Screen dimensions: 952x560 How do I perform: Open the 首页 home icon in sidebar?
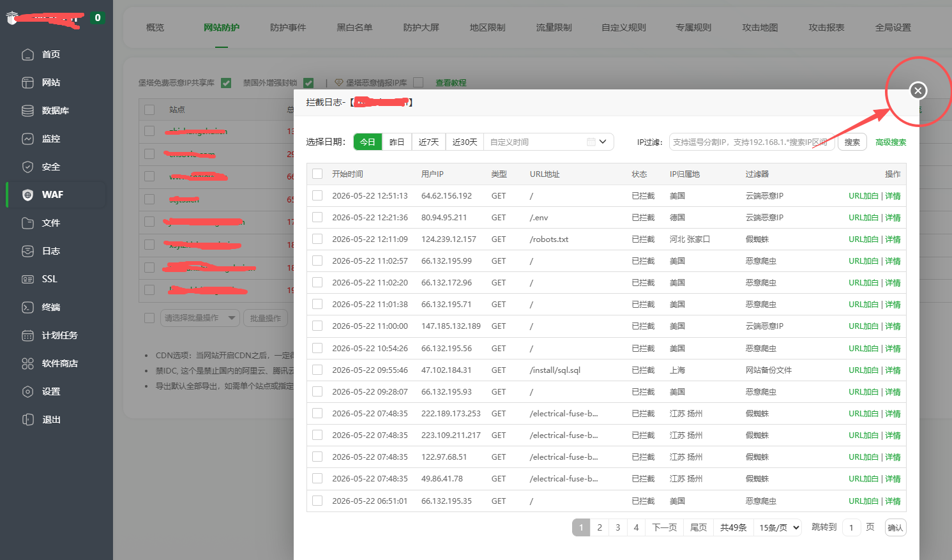[27, 54]
